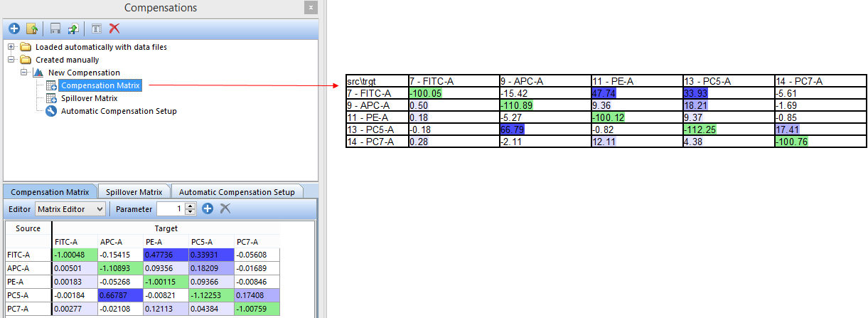This screenshot has width=868, height=318.
Task: Click the blue add compensation icon in top toolbar
Action: click(14, 28)
